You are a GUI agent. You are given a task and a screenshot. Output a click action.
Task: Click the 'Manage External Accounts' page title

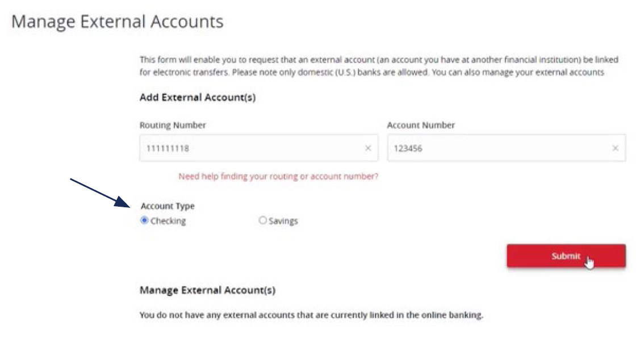(x=117, y=22)
